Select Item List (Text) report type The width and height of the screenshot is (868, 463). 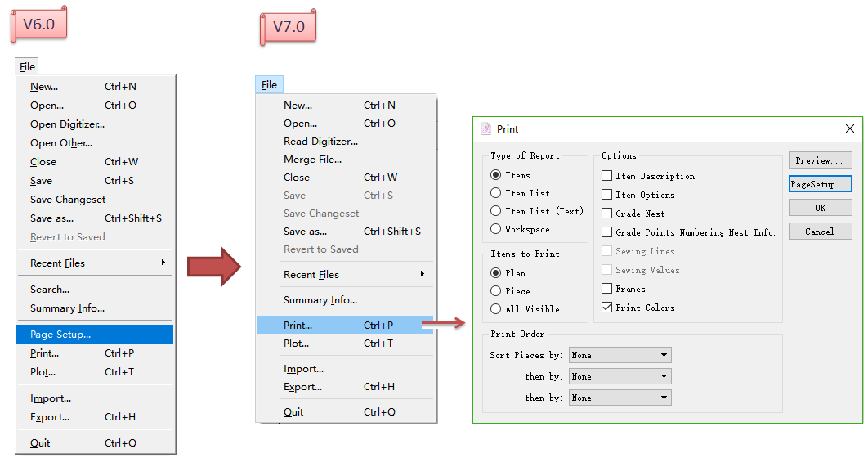[x=496, y=211]
